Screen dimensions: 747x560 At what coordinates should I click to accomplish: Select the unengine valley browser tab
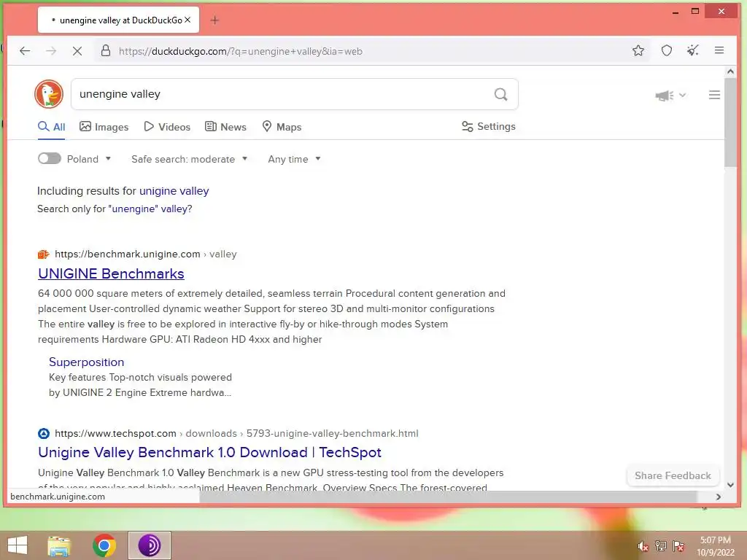point(118,20)
